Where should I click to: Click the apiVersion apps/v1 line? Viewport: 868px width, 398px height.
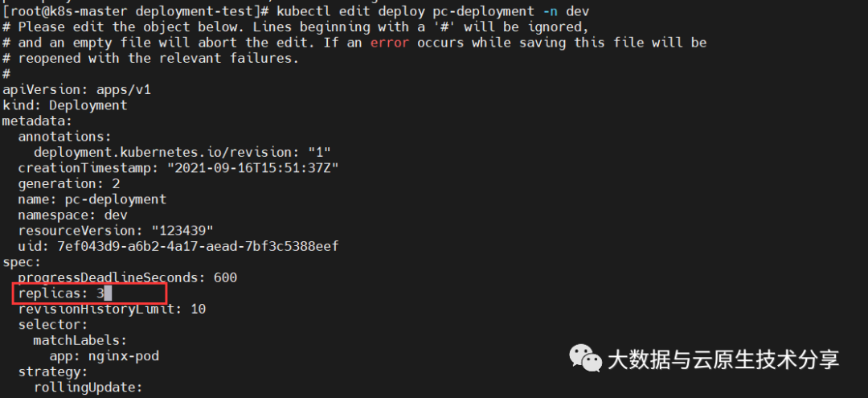click(76, 89)
